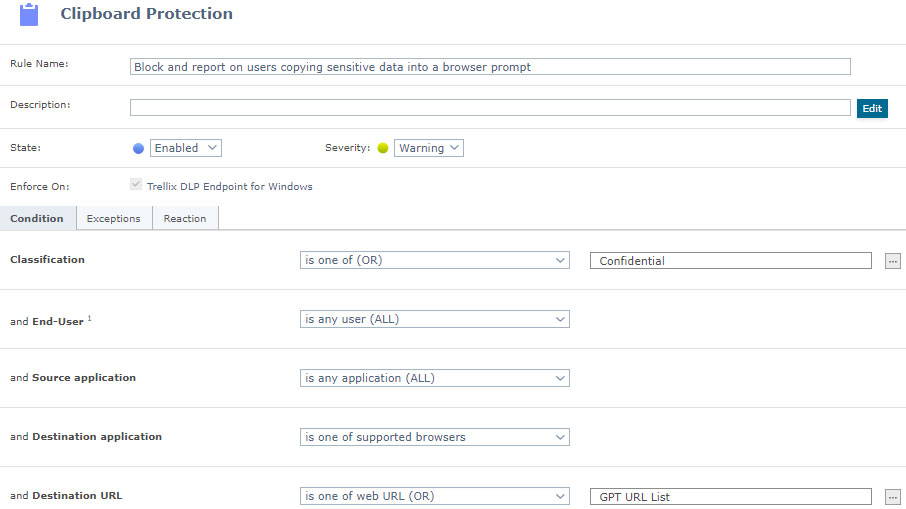Open the Destination URL 'web URL (OR)' dropdown
Screen dimensions: 906x509
(434, 496)
